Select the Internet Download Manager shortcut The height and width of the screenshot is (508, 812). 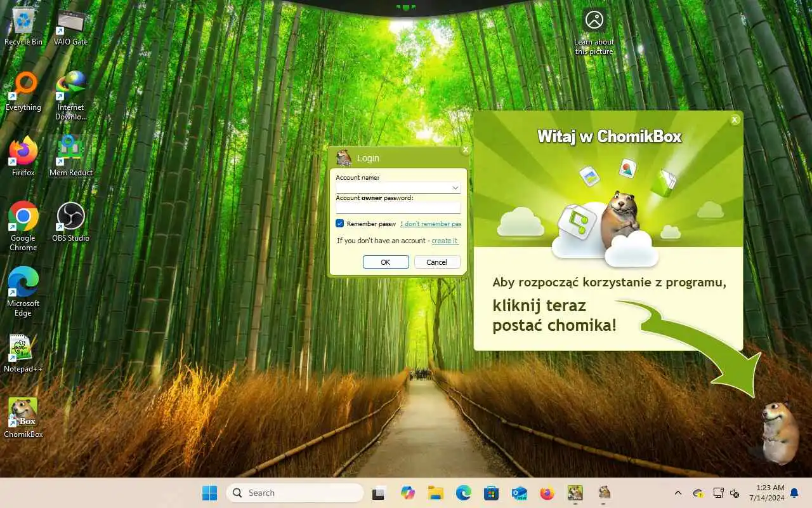70,96
